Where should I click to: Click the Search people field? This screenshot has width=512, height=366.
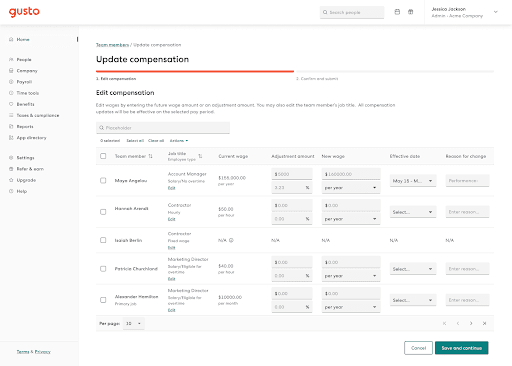coord(352,12)
